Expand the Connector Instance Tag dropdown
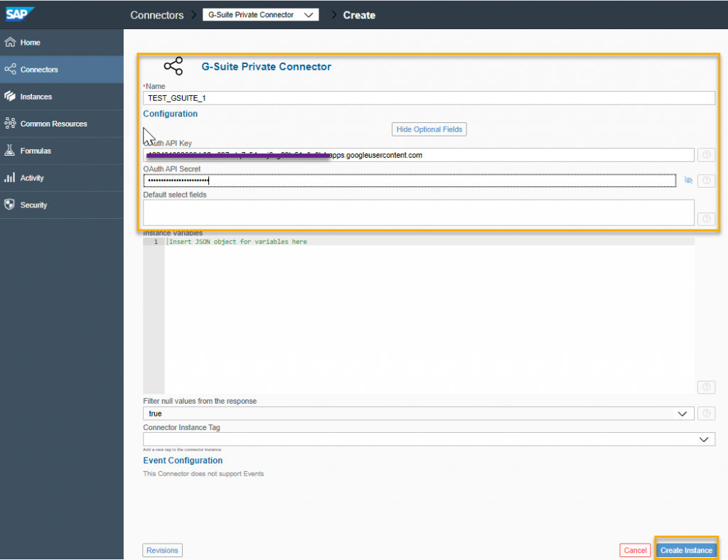The height and width of the screenshot is (560, 728). (x=429, y=439)
